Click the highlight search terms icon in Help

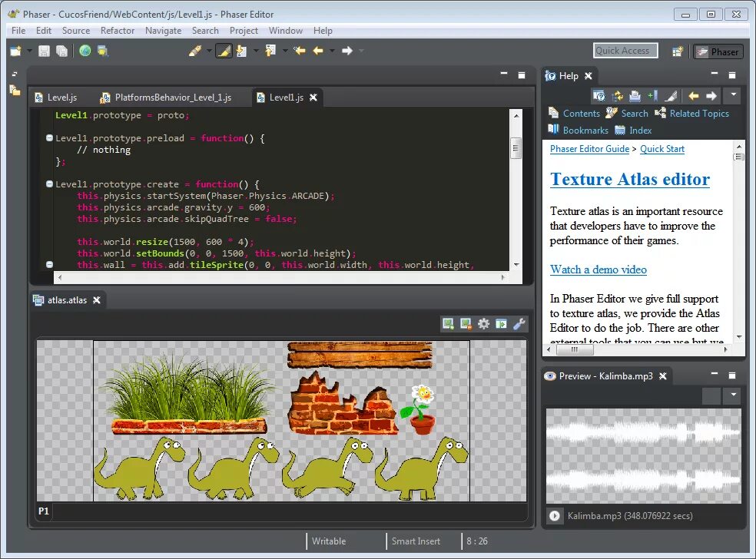671,96
